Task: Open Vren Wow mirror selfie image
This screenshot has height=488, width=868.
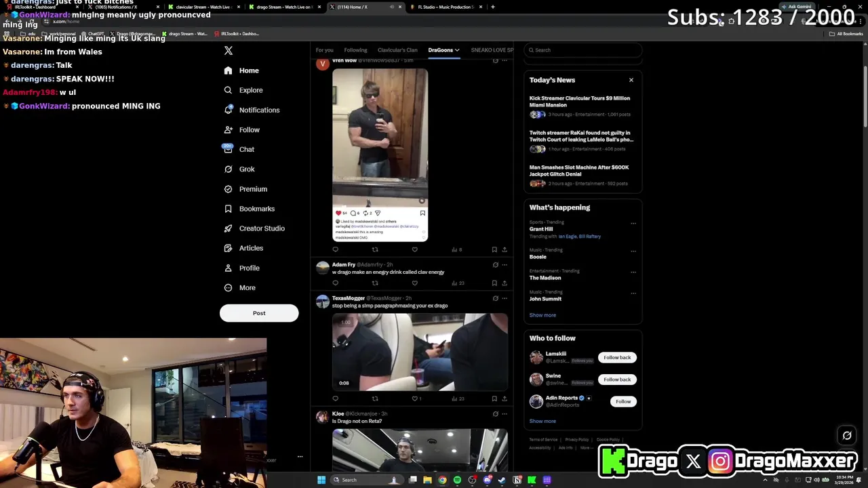Action: point(380,155)
